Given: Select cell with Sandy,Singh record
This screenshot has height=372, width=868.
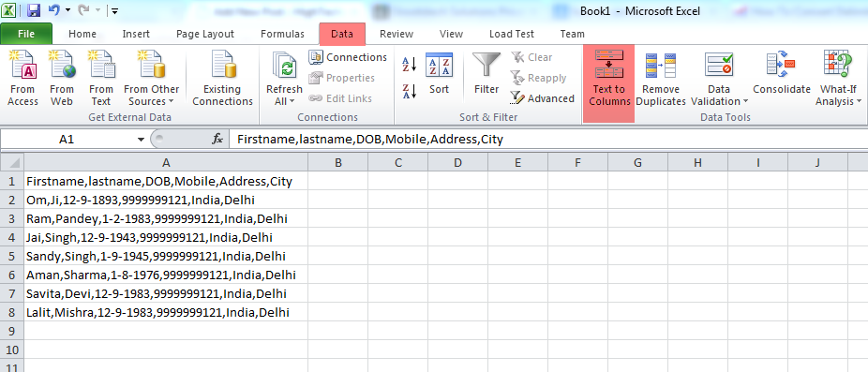Looking at the screenshot, I should pyautogui.click(x=166, y=257).
